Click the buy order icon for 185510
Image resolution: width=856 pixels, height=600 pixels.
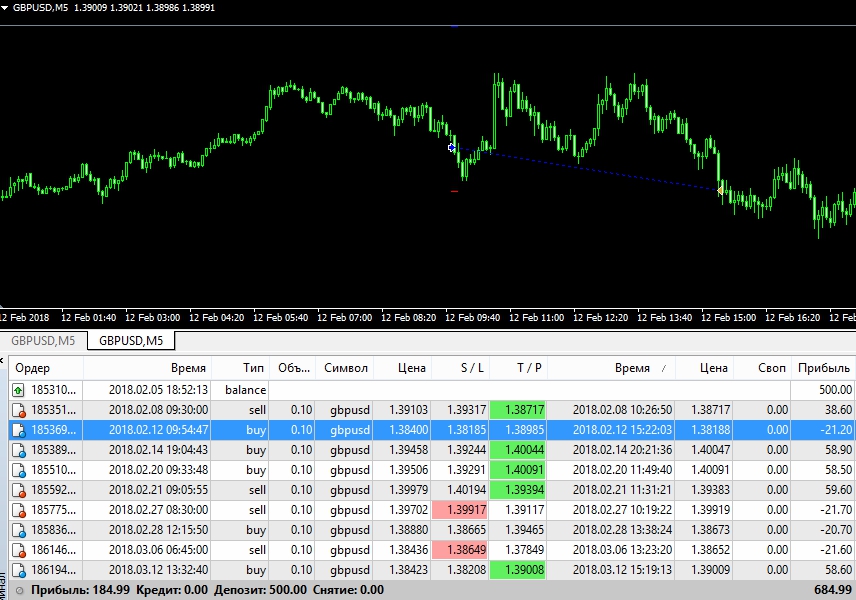click(x=18, y=470)
